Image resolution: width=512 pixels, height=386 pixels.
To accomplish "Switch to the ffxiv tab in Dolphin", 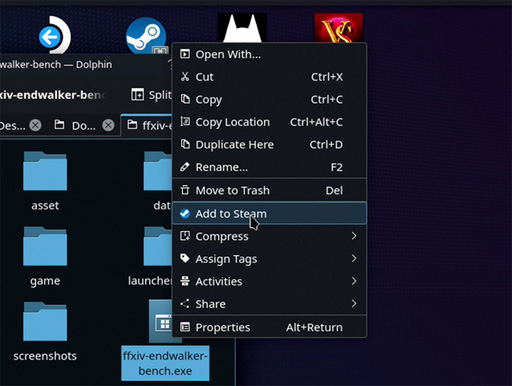I will point(147,126).
